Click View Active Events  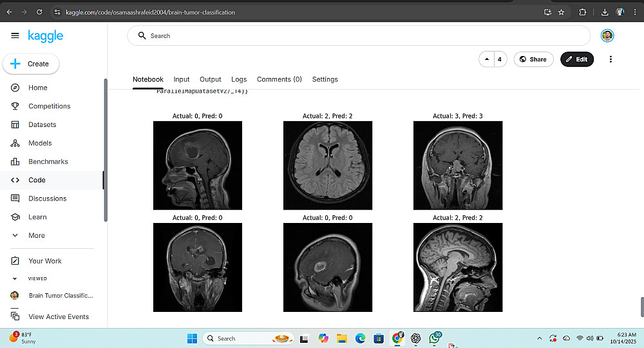point(59,316)
